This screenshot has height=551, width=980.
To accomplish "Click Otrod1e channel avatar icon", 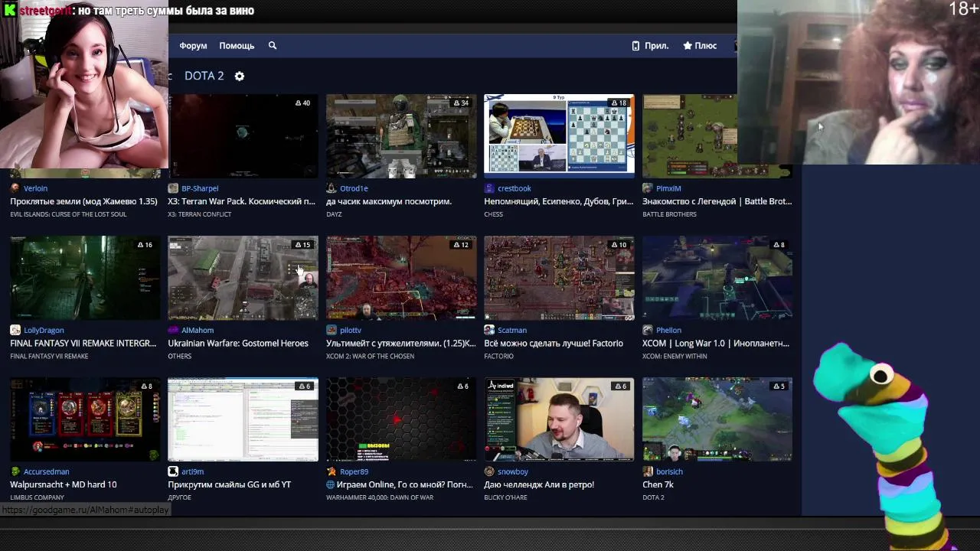I will point(332,188).
